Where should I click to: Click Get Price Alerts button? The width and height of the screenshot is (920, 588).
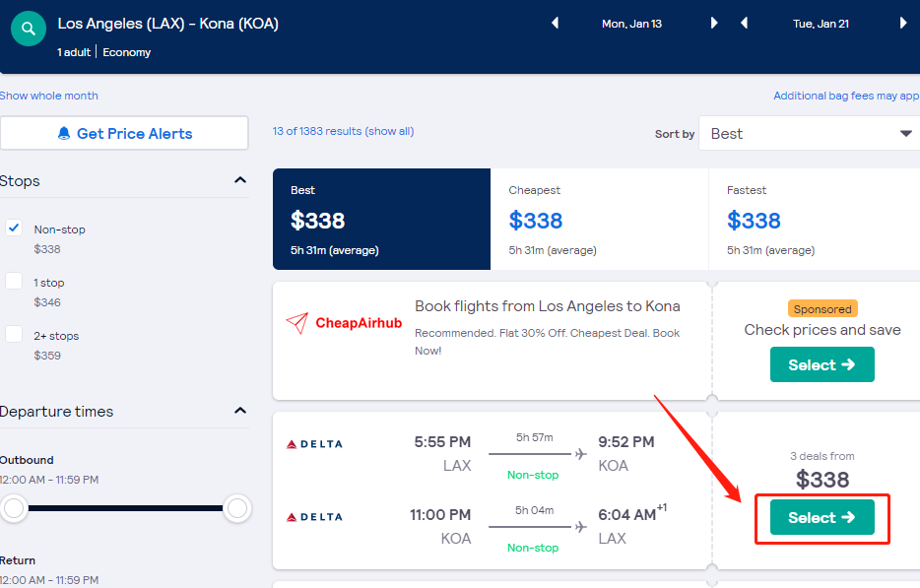tap(124, 133)
